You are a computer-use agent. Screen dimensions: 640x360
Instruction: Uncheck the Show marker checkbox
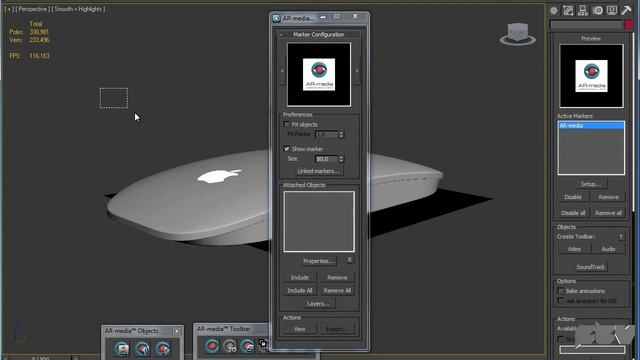click(x=287, y=149)
